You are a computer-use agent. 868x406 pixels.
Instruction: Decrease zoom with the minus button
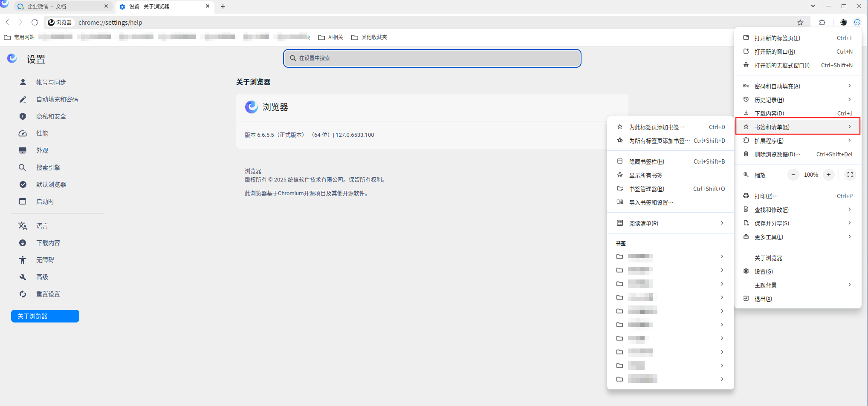[793, 175]
